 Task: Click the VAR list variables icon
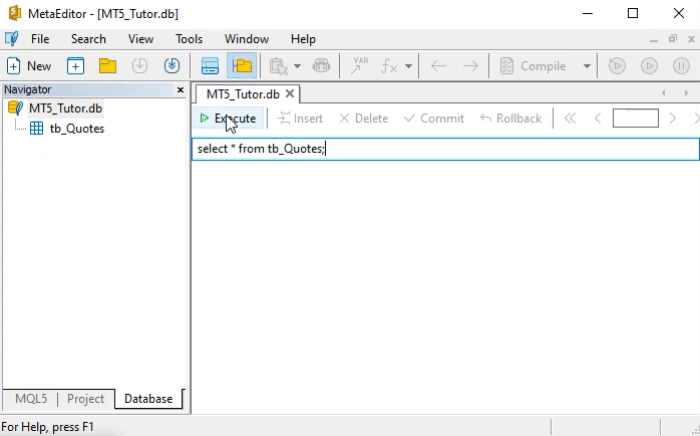[359, 66]
